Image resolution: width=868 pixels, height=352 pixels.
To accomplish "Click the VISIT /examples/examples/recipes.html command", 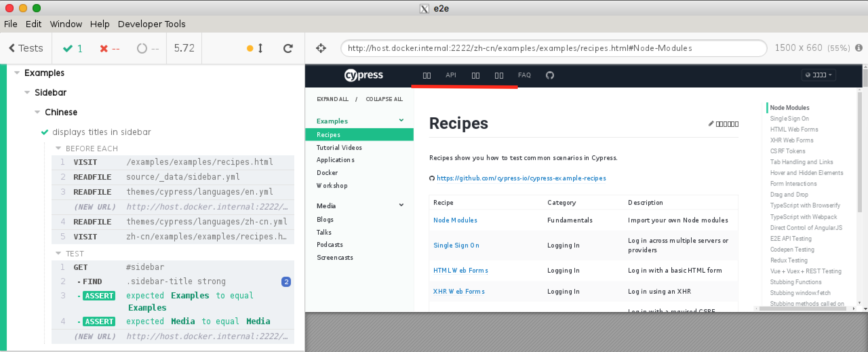I will [x=173, y=162].
